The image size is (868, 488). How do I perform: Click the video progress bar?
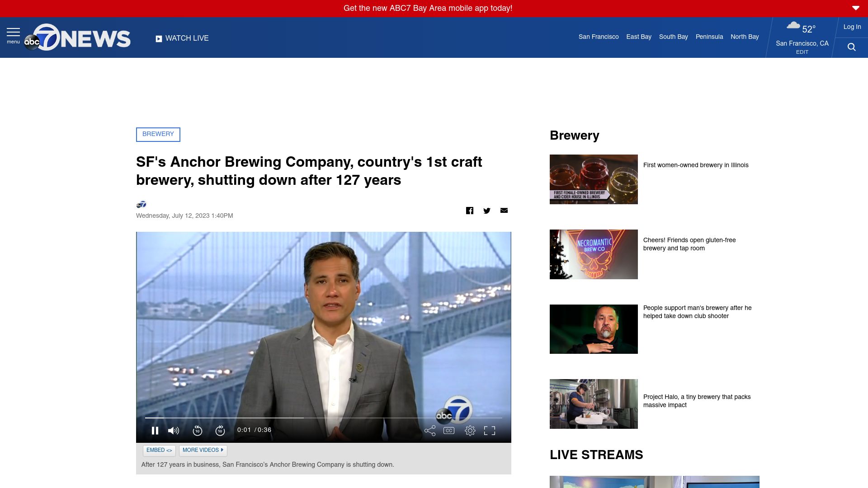323,418
